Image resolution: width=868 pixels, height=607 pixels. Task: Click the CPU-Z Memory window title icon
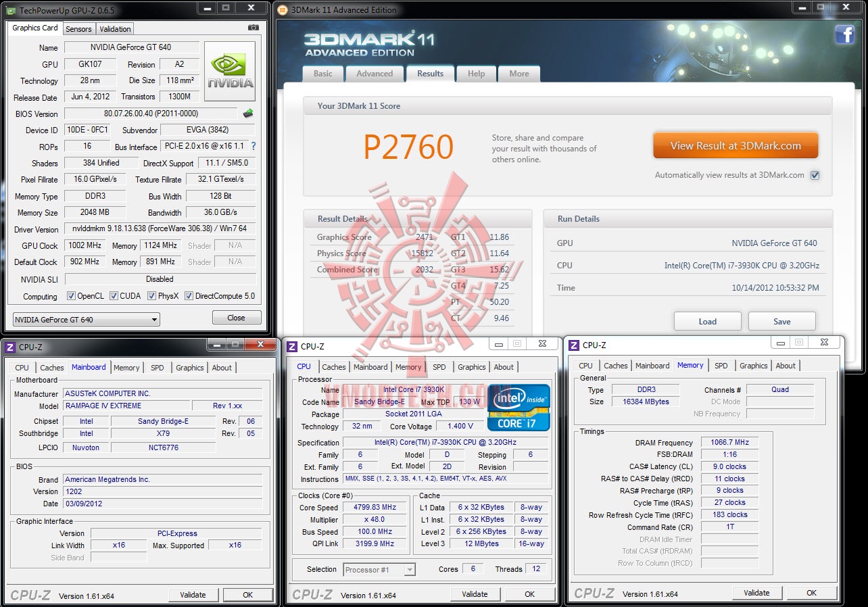574,345
